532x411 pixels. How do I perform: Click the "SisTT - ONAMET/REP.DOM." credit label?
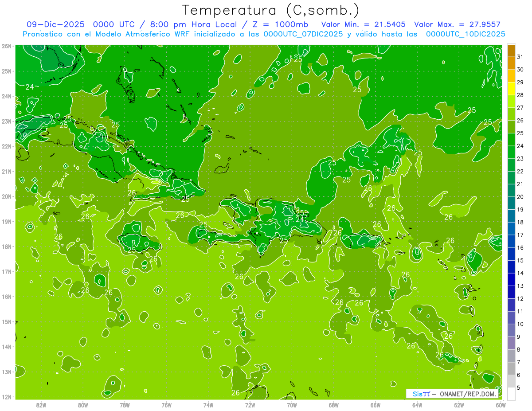(x=453, y=394)
